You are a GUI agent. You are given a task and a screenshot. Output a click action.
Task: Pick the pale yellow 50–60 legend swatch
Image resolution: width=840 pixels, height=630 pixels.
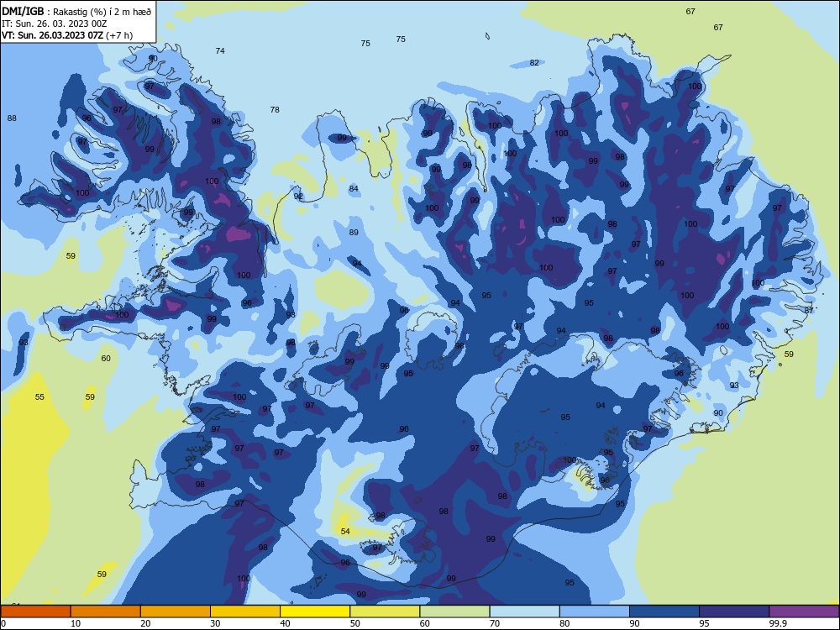tap(385, 612)
